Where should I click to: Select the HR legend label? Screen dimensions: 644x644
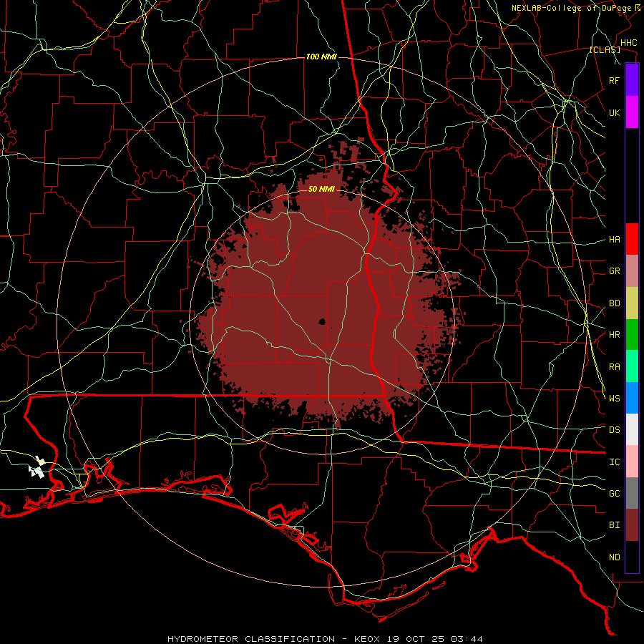(614, 335)
